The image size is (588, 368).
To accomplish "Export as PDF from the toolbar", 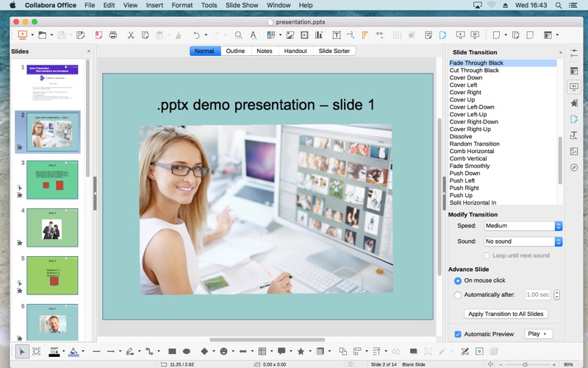I will coord(98,35).
